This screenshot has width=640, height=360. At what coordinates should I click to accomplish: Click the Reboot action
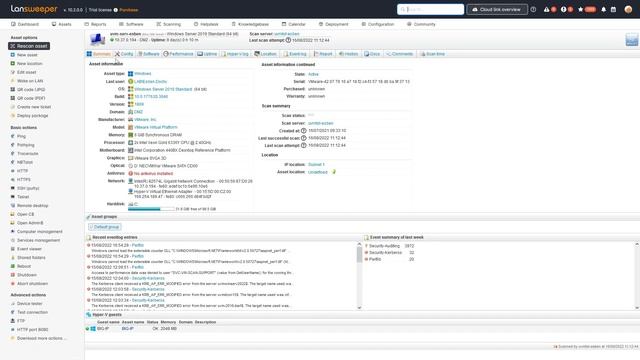coord(24,266)
